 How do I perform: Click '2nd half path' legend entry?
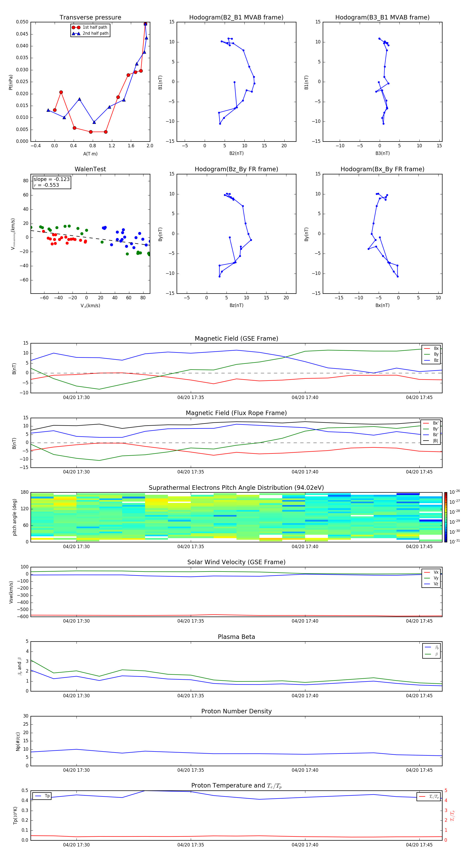click(x=90, y=33)
